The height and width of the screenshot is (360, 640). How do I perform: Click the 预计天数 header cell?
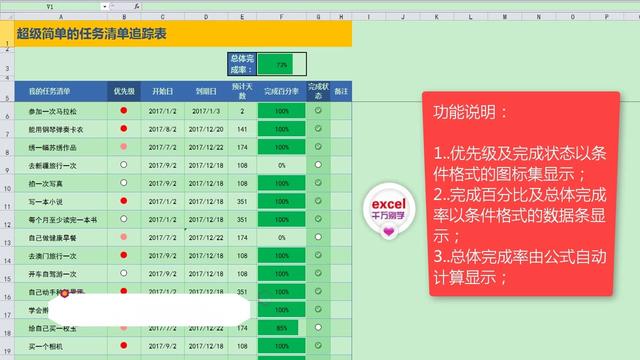pos(242,91)
